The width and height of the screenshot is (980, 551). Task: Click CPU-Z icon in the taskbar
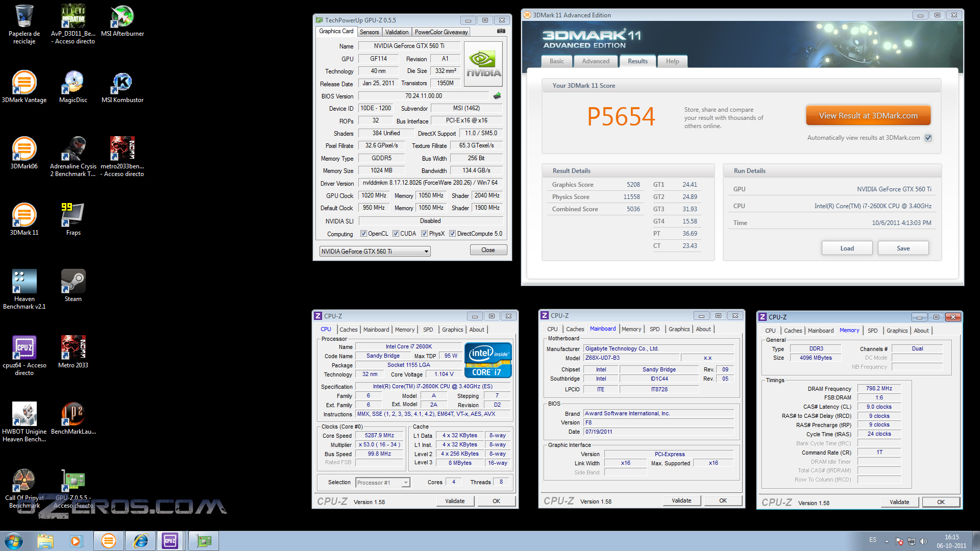170,541
